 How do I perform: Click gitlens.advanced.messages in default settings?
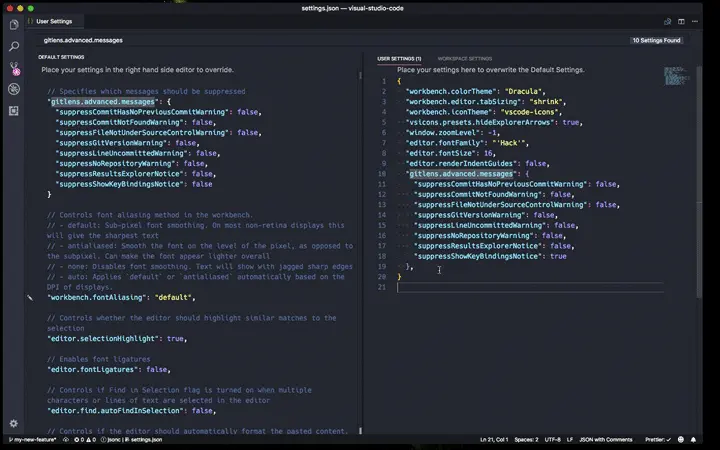click(x=102, y=102)
